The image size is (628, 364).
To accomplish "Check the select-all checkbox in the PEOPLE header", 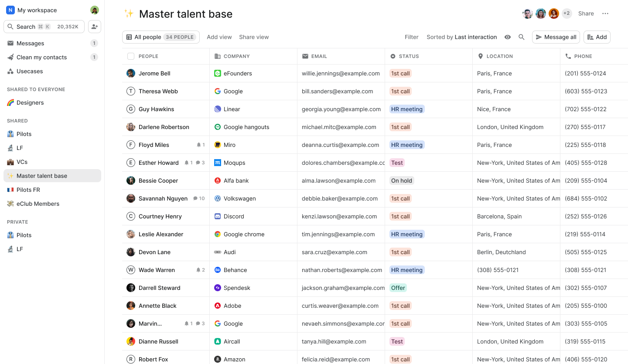I will pyautogui.click(x=130, y=56).
